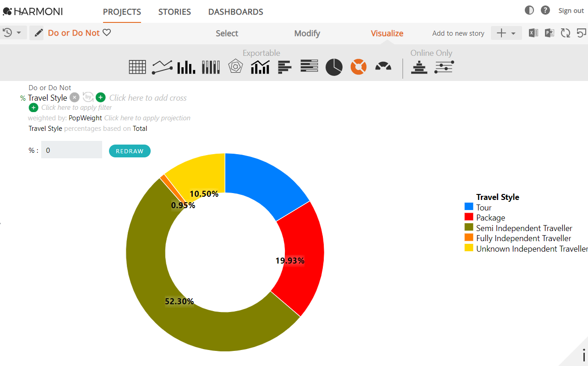Choose the gauge chart icon

(383, 67)
